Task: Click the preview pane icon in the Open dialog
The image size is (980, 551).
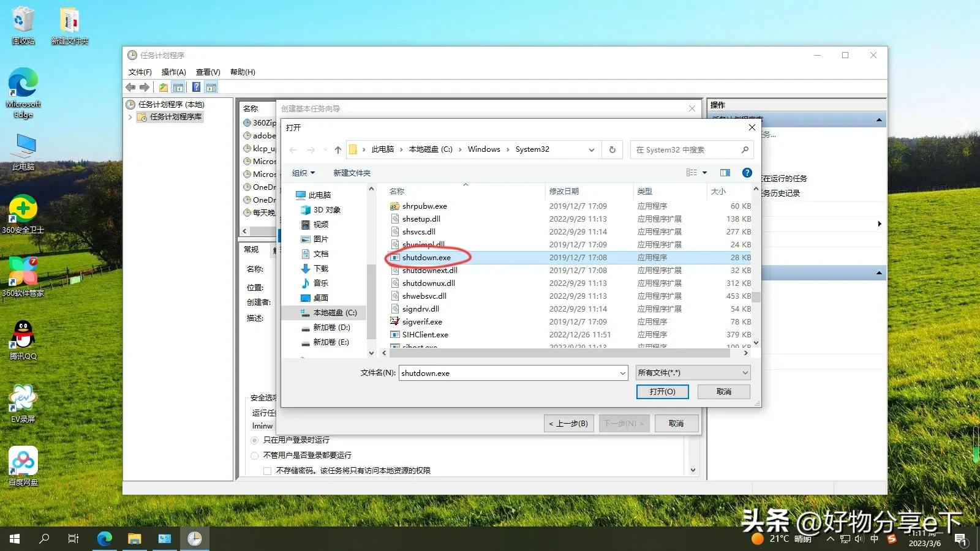Action: click(x=725, y=173)
